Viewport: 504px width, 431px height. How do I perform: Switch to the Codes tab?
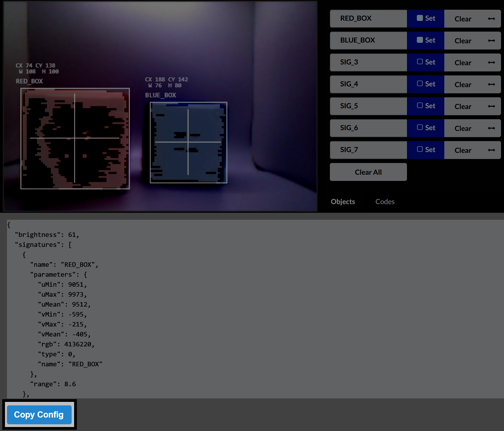[x=385, y=202]
